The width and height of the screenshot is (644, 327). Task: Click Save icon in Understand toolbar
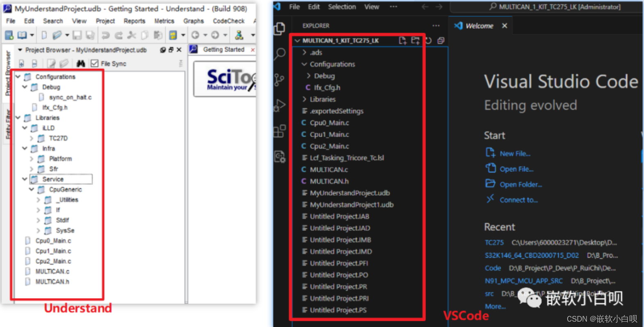pyautogui.click(x=77, y=35)
